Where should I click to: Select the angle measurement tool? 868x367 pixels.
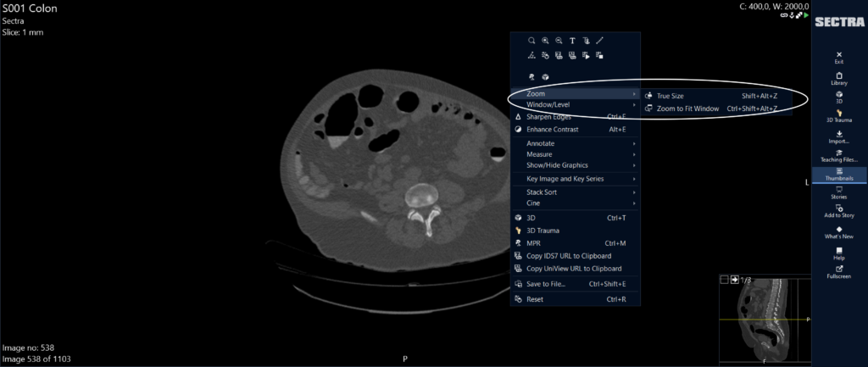[531, 55]
